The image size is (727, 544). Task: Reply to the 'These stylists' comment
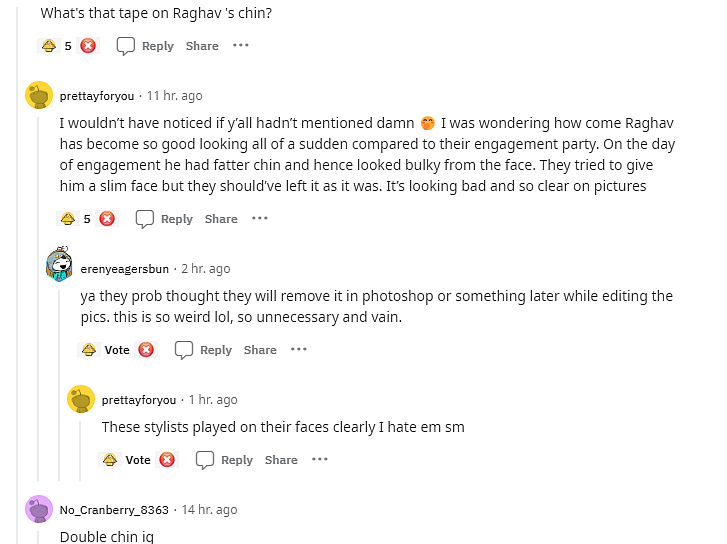pos(224,460)
